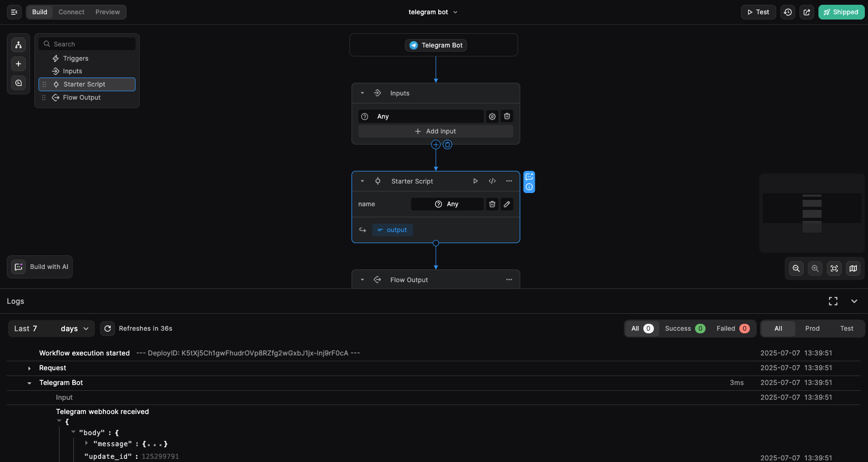This screenshot has height=462, width=868.
Task: Fit the flow to view
Action: coord(834,268)
